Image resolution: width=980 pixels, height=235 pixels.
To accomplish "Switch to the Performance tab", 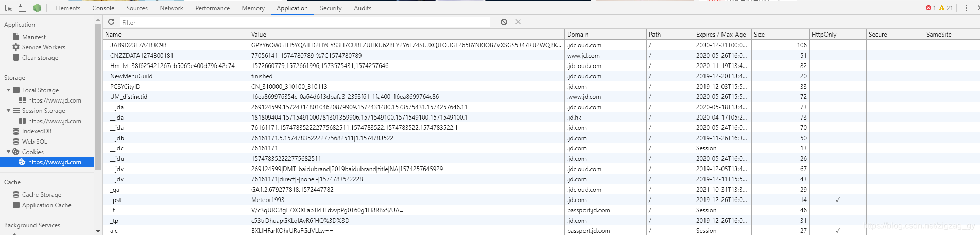I will point(213,8).
